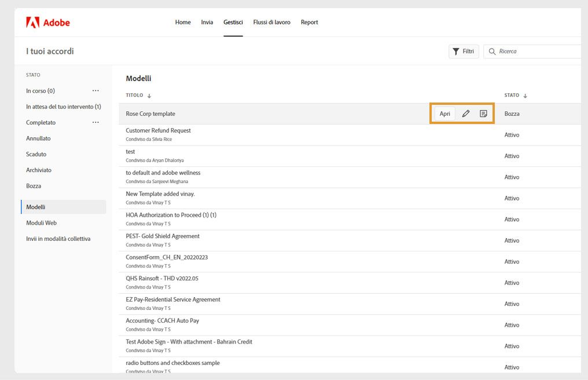Open the Flussi di lavoro menu
Viewport: 588px width, 380px height.
coord(271,22)
